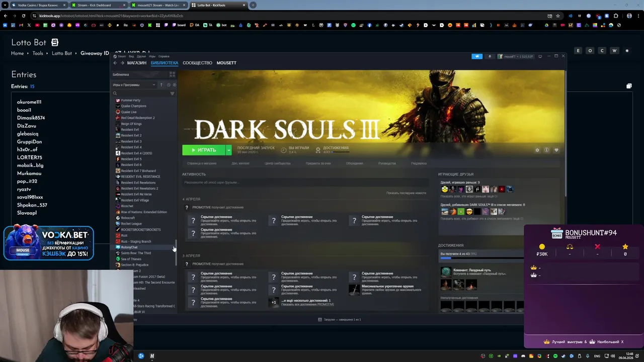Click the E button in Lotto Bot

(578, 51)
